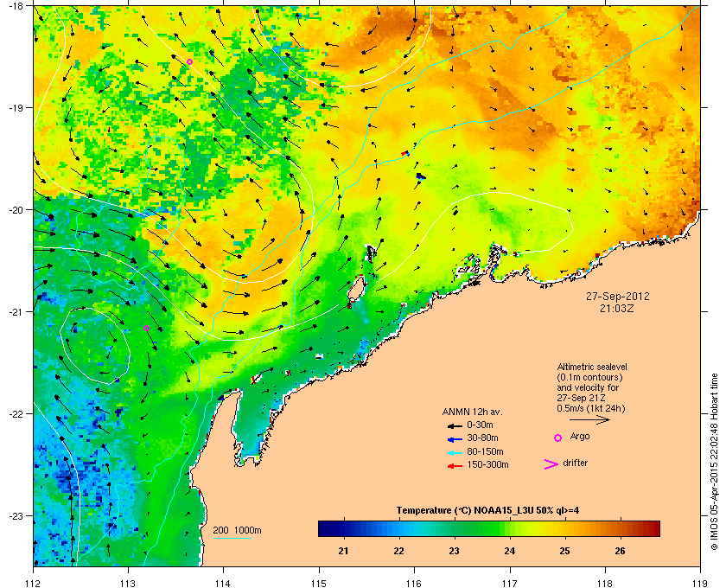Click the blue mooring arrow near 116E, -19.7
Image resolution: width=726 pixels, height=588 pixels.
[x=420, y=176]
